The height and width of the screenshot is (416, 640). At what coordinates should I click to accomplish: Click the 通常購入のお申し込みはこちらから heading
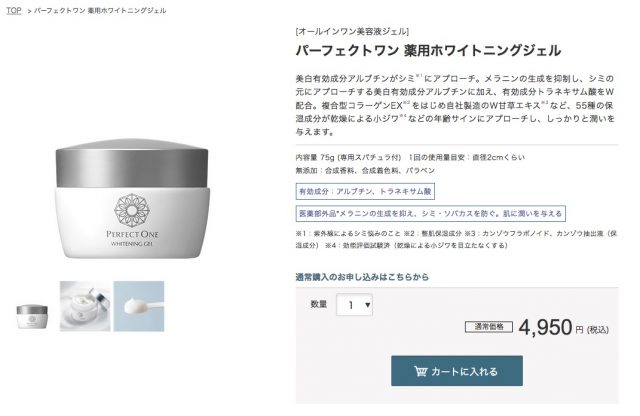[362, 277]
